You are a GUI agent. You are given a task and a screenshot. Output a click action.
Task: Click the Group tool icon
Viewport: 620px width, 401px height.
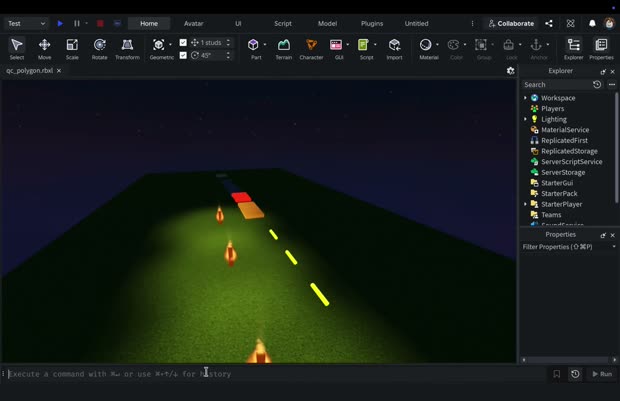tap(481, 45)
